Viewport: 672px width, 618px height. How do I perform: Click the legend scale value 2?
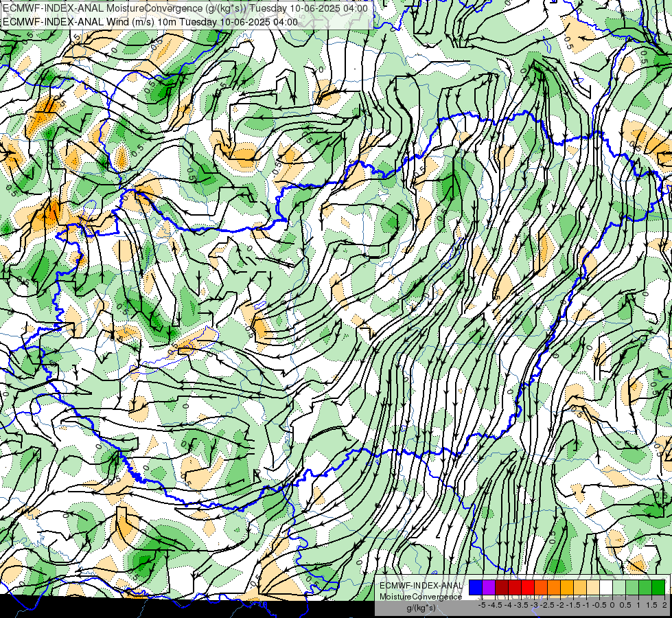[664, 605]
